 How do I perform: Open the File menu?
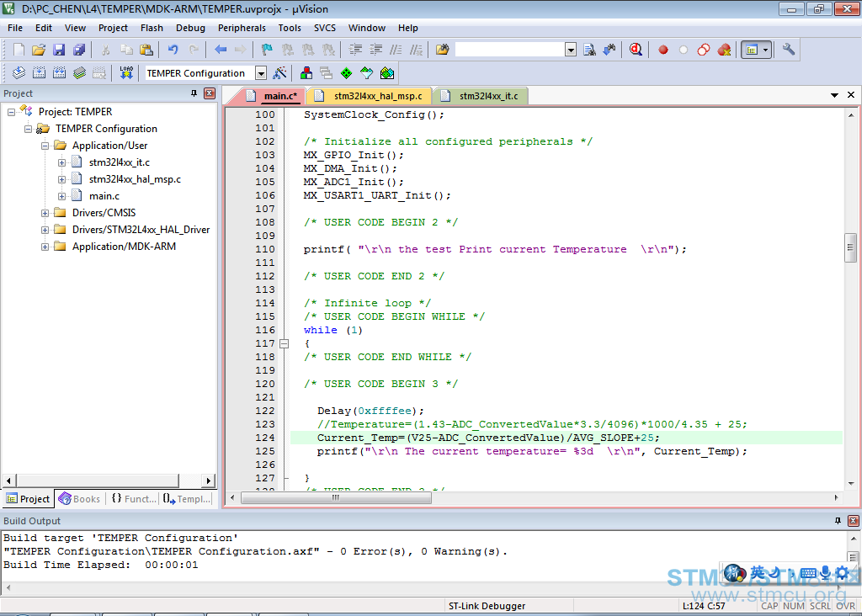(x=15, y=28)
